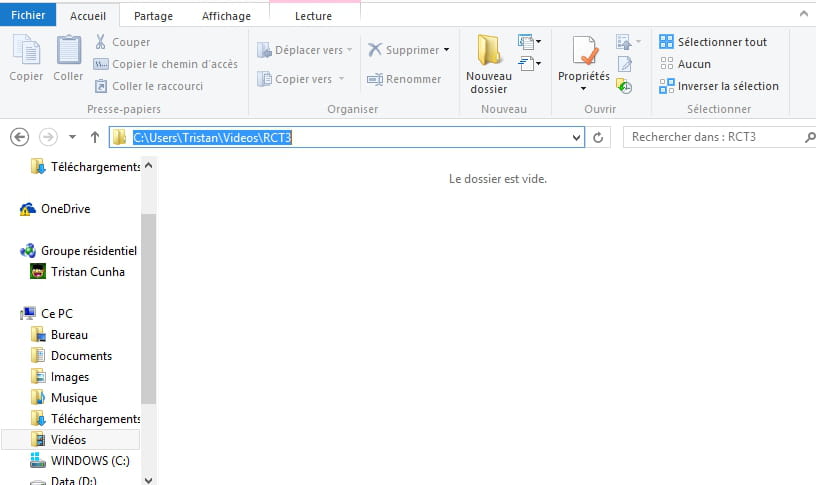
Task: Go up one folder level
Action: tap(95, 137)
